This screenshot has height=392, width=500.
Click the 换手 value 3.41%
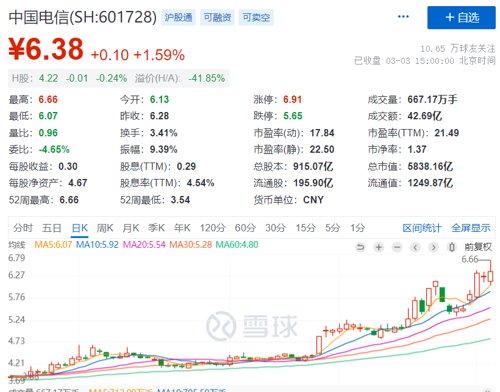click(163, 133)
